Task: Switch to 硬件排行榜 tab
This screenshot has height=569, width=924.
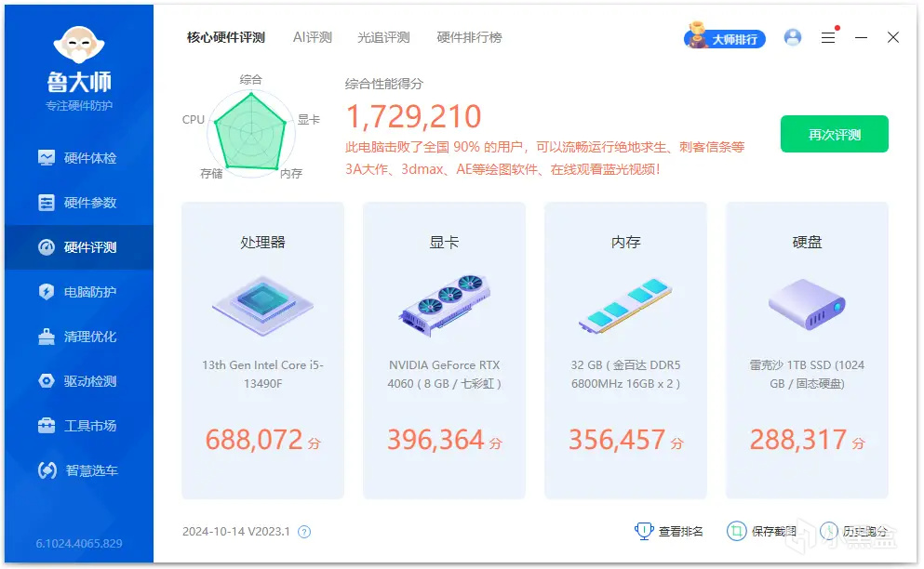Action: tap(469, 38)
